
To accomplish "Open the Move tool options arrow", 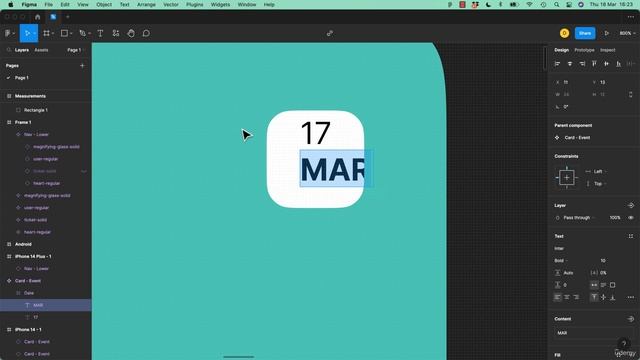I will click(35, 33).
